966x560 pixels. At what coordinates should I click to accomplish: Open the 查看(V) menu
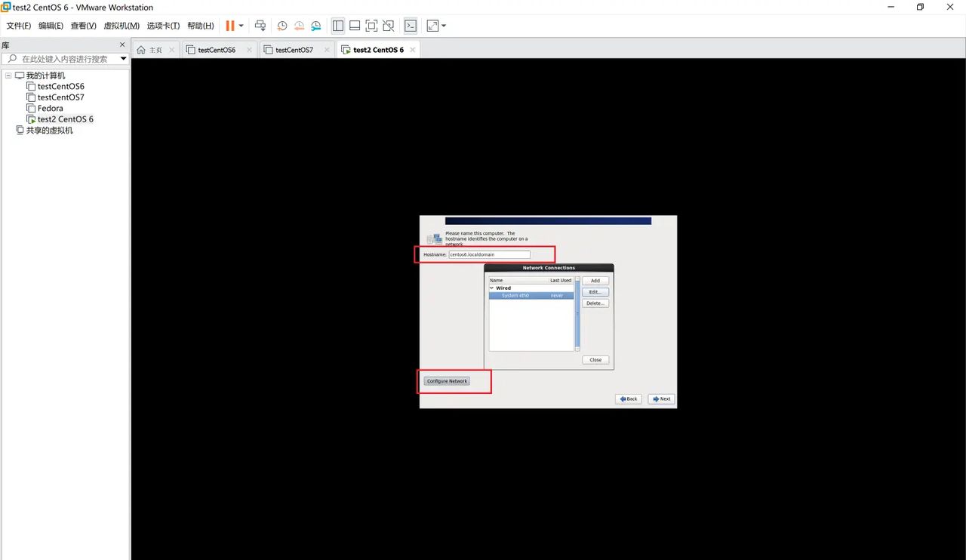pyautogui.click(x=84, y=26)
